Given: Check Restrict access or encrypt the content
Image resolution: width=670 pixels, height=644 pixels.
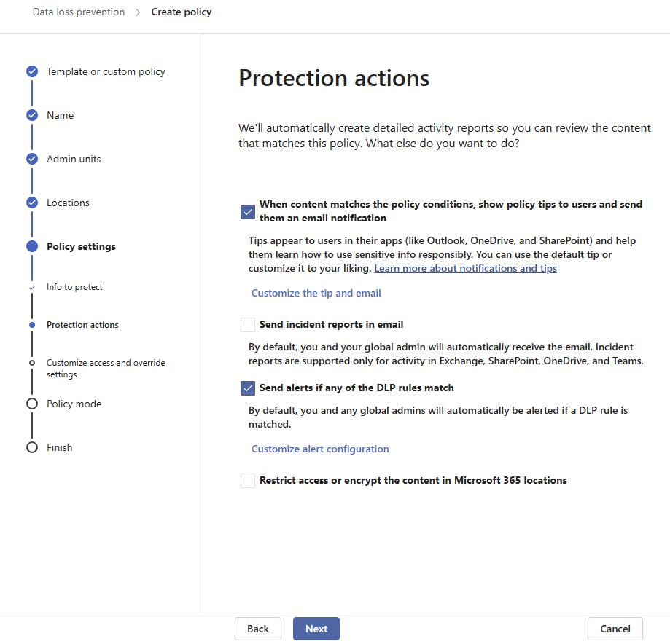Looking at the screenshot, I should tap(248, 480).
